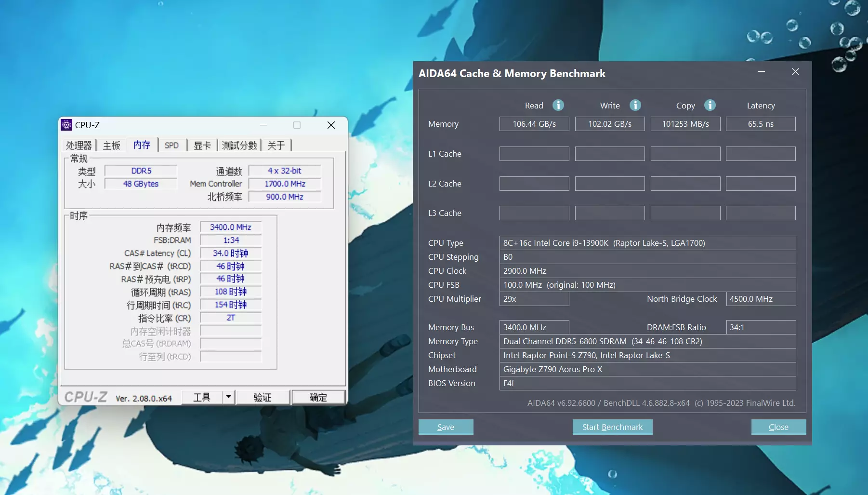Viewport: 868px width, 495px height.
Task: Open the 关于 tab in CPU-Z
Action: click(276, 145)
